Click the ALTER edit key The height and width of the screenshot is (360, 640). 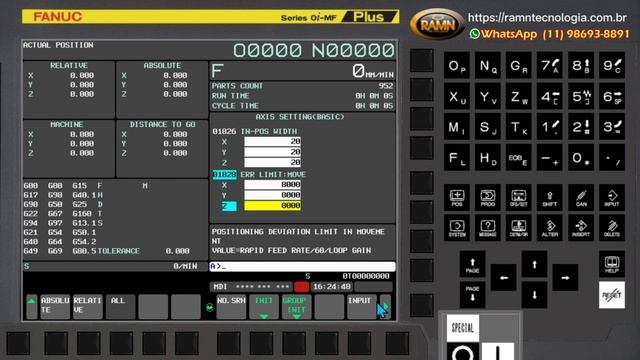tap(550, 228)
